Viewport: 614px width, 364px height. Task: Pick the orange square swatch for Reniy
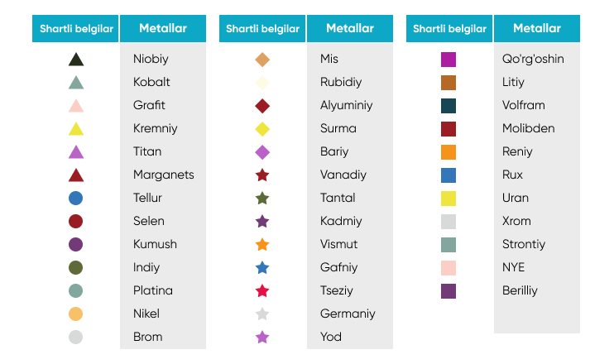[449, 152]
